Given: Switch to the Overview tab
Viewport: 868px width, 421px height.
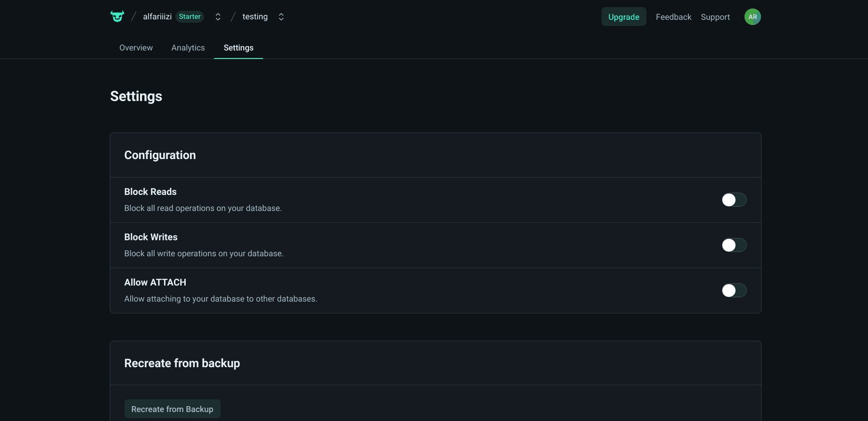Looking at the screenshot, I should (x=136, y=48).
